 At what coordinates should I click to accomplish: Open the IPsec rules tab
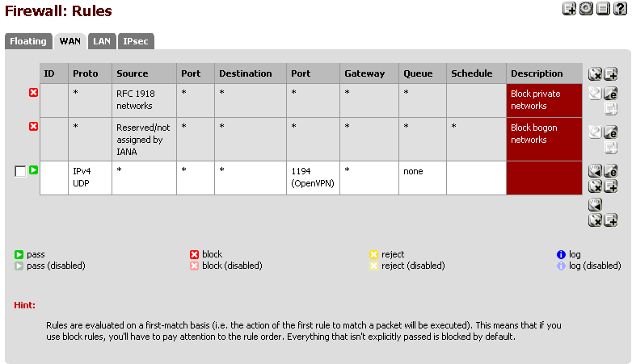(x=136, y=41)
